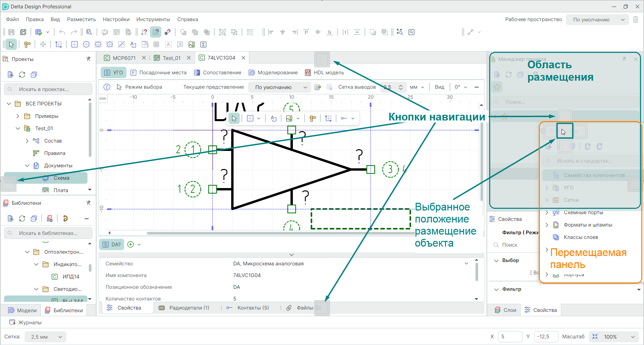Click the insert image tool in top toolbar
The width and height of the screenshot is (644, 345).
coord(192,45)
